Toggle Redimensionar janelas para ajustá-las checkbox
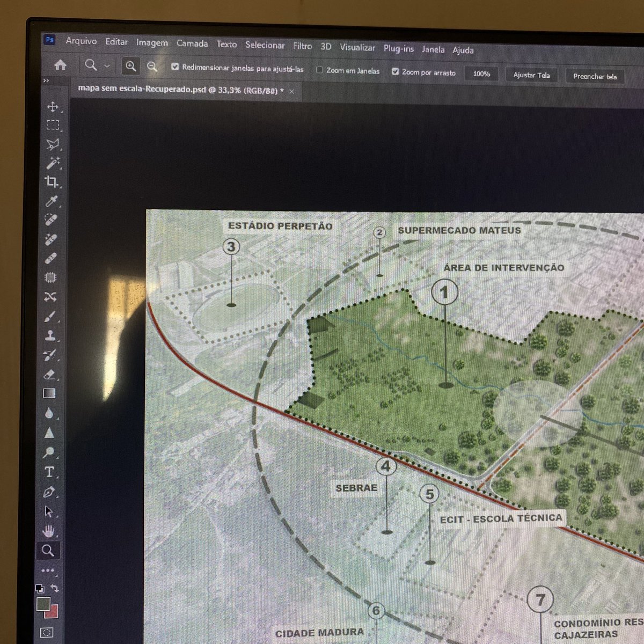This screenshot has height=644, width=644. click(x=175, y=67)
